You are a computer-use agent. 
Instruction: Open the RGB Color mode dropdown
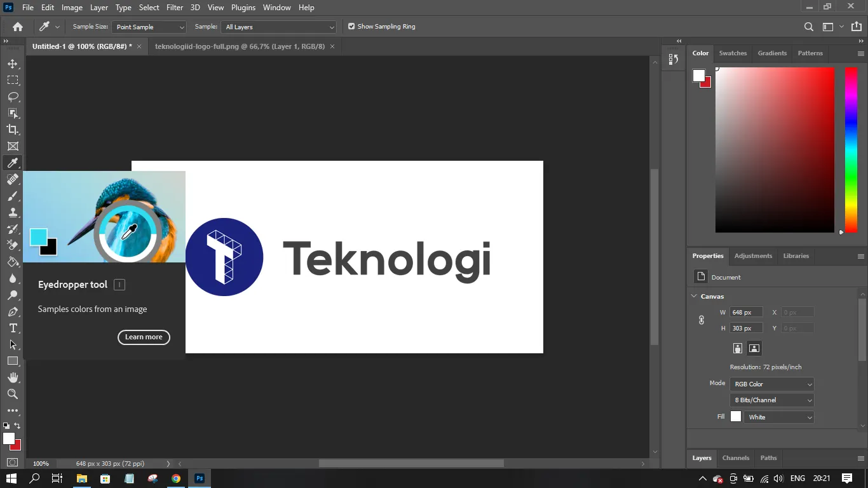(772, 384)
